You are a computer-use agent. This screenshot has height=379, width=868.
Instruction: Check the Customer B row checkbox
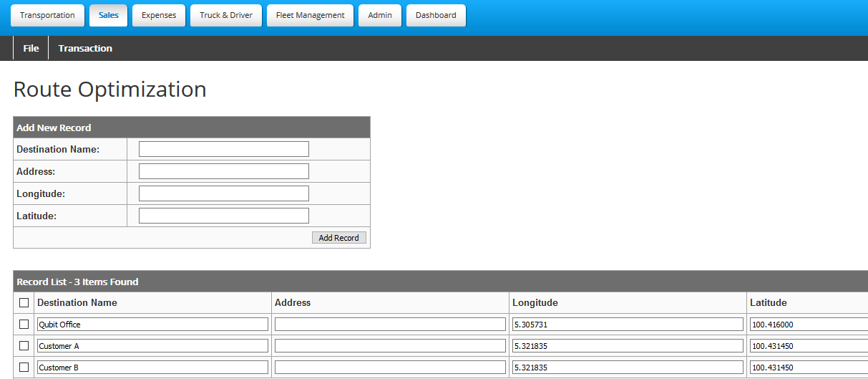pos(24,368)
